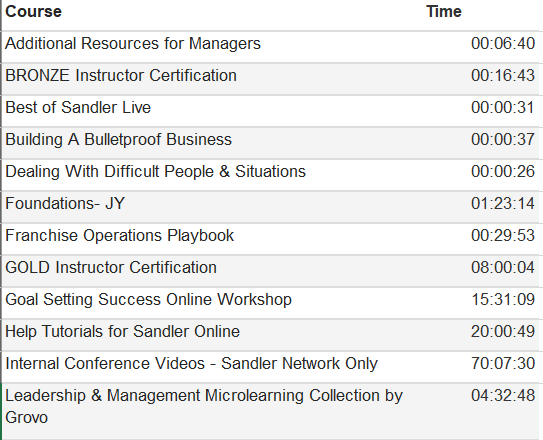The width and height of the screenshot is (543, 440).
Task: Click Goal Setting Success Online Workshop
Action: 148,299
